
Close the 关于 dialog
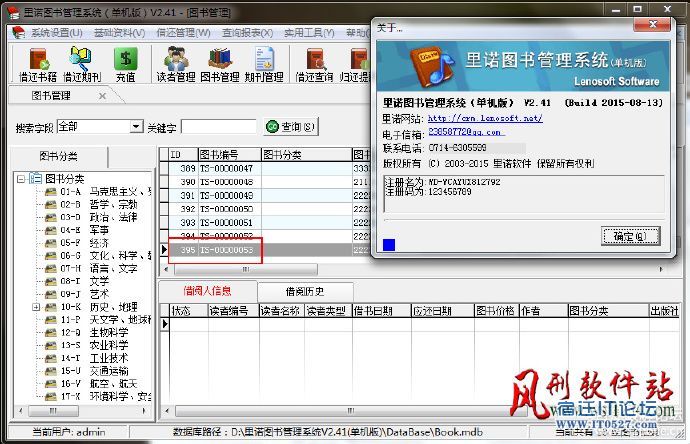(653, 25)
